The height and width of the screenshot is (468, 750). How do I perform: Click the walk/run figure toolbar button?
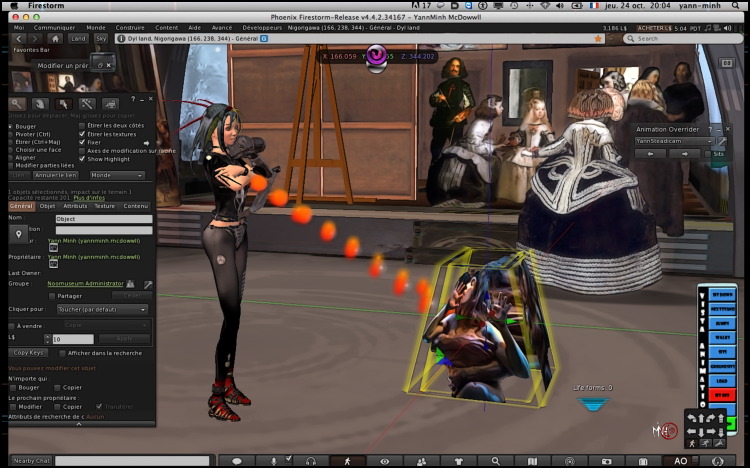pos(348,461)
